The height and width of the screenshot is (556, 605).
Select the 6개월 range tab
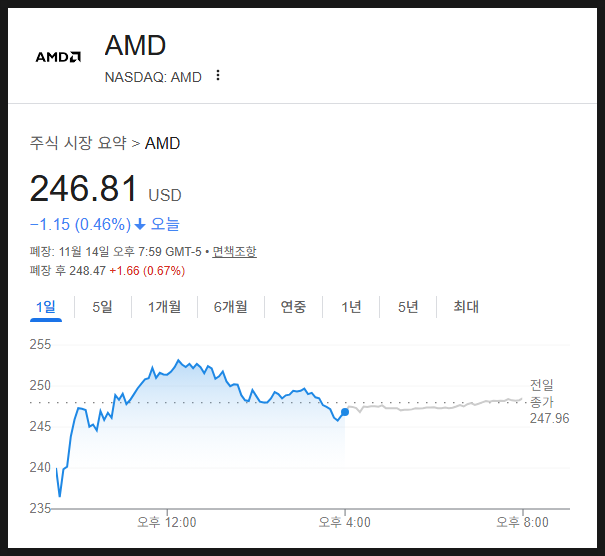coord(230,307)
